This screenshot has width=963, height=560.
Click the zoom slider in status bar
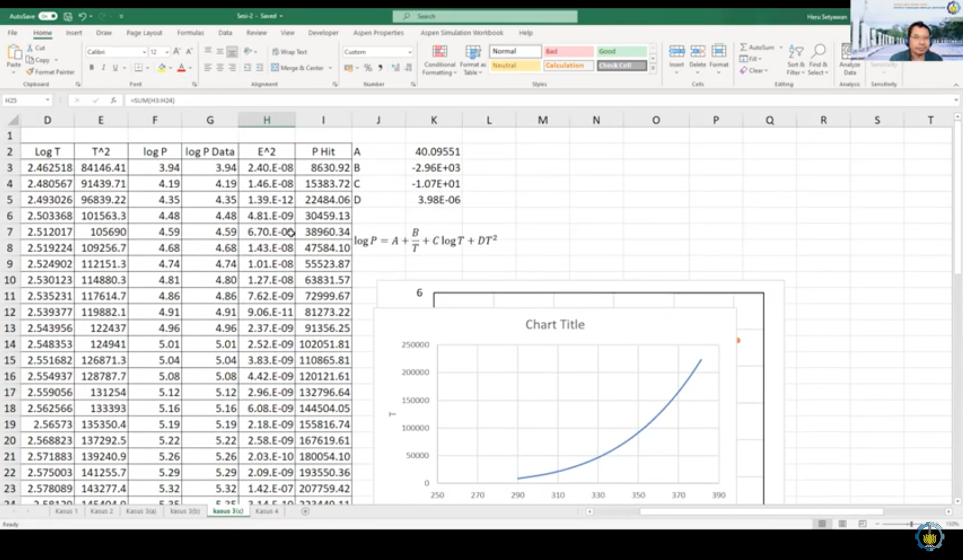911,524
